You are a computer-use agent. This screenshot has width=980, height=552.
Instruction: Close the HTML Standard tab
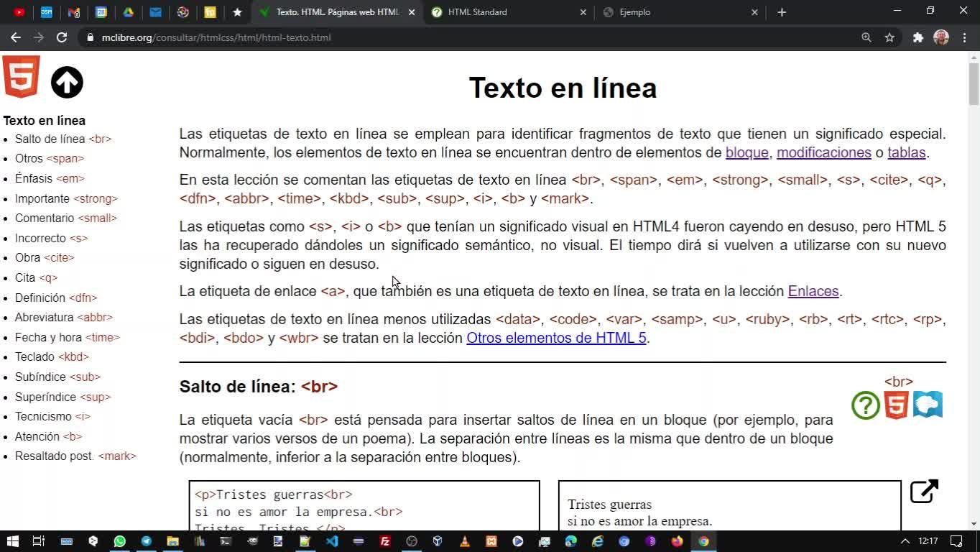tap(583, 12)
